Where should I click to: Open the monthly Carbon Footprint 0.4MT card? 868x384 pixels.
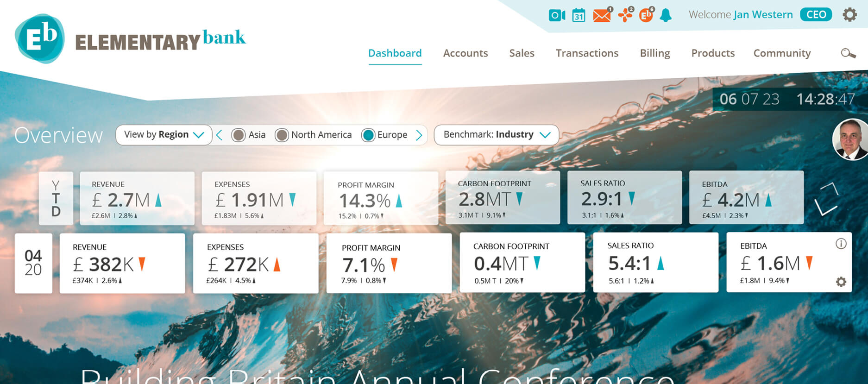tap(522, 262)
